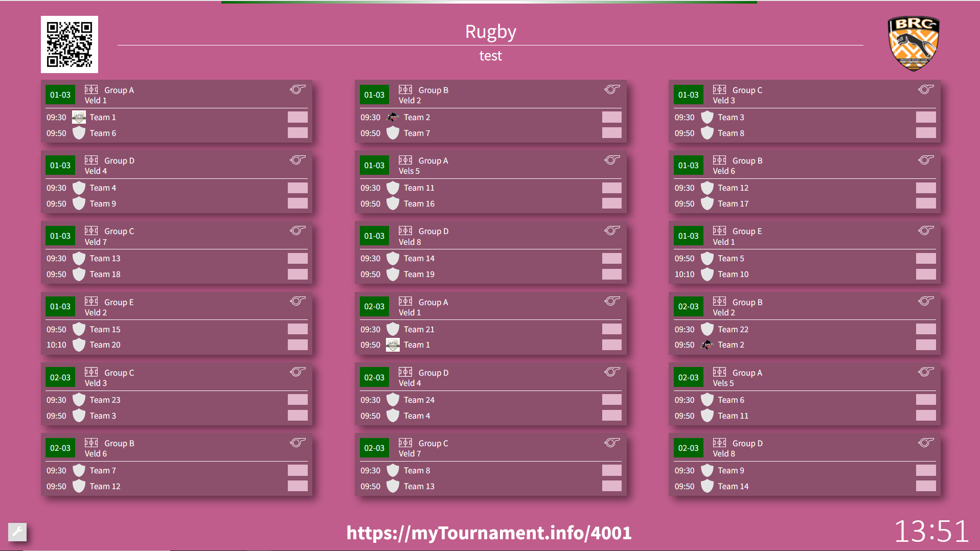The image size is (980, 551).
Task: Click shield icon beside Team 24
Action: (393, 400)
